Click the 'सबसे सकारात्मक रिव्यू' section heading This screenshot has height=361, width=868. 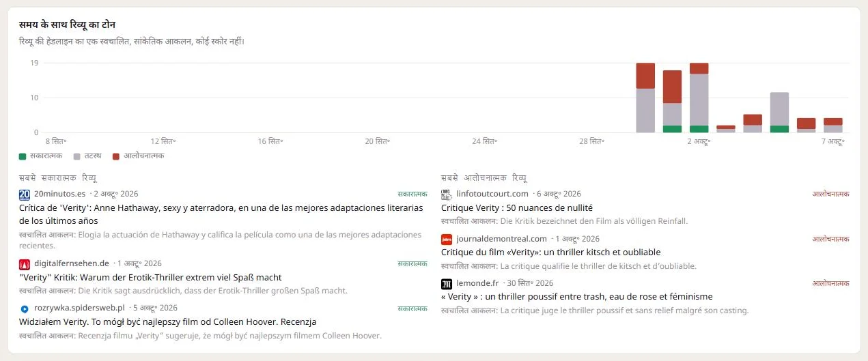[58, 178]
